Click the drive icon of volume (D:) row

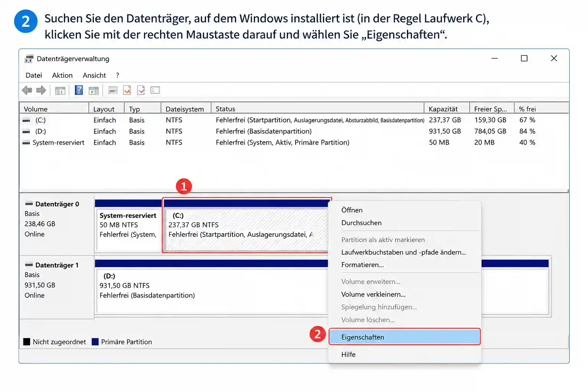[26, 131]
